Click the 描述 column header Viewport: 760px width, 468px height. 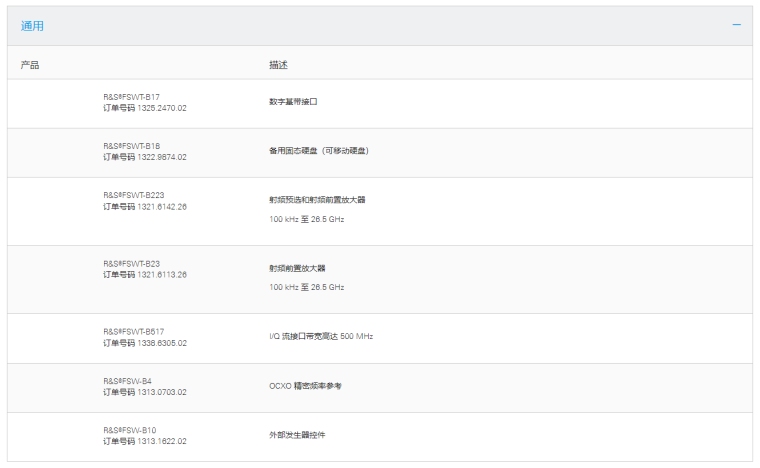point(279,65)
